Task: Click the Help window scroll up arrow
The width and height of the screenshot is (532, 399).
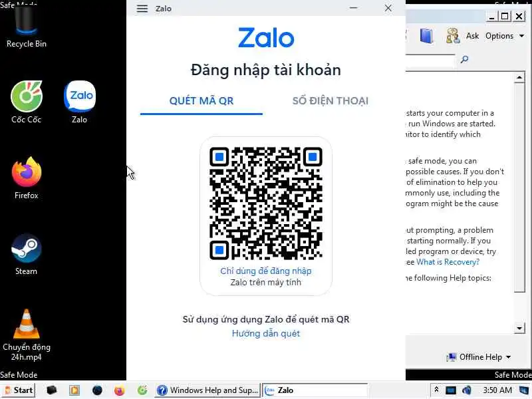Action: [x=519, y=78]
